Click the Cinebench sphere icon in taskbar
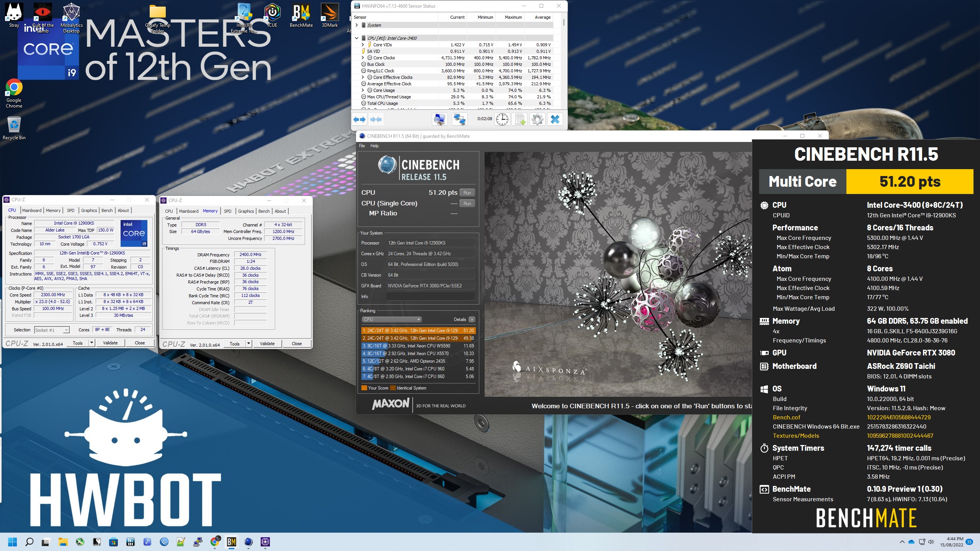Screen dimensions: 980x551 point(248,542)
